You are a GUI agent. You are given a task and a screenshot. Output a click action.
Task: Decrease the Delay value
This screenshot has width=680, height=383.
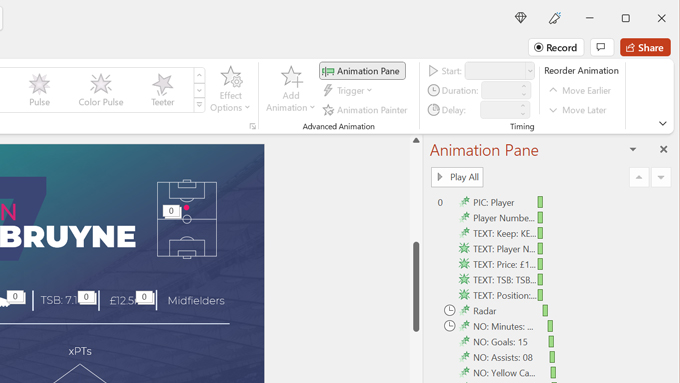coord(523,114)
